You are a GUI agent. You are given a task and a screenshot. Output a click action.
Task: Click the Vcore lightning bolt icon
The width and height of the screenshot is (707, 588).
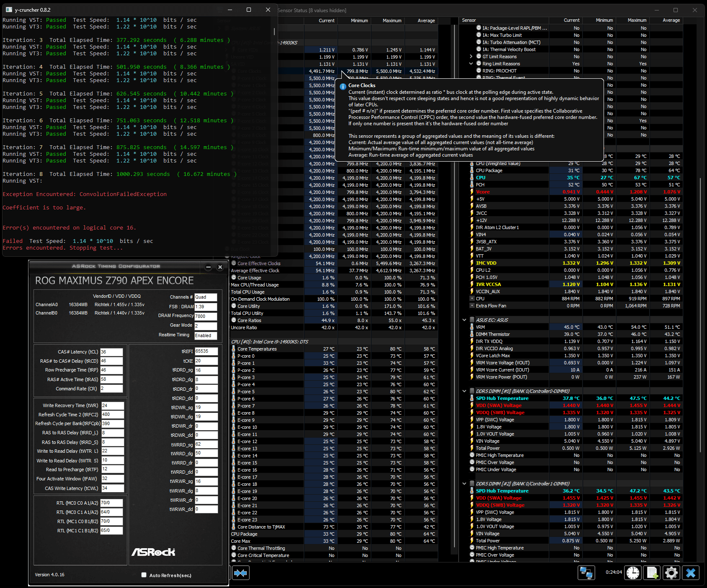pos(472,192)
